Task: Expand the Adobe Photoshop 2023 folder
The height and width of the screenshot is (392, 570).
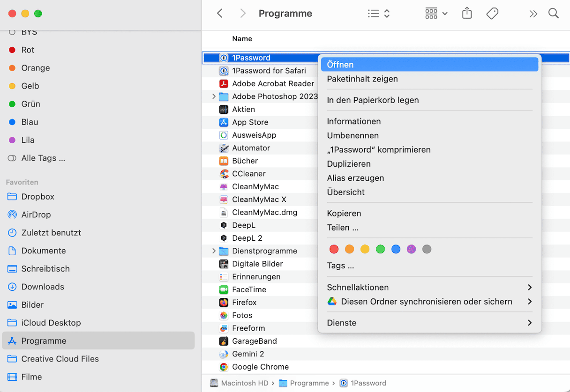Action: click(x=214, y=96)
